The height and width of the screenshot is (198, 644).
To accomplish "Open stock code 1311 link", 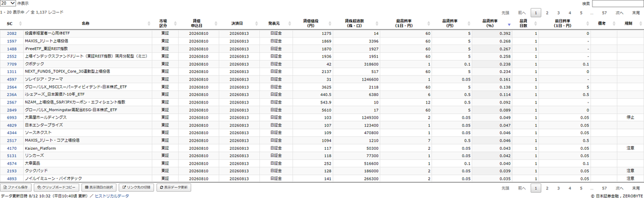I will tap(12, 71).
